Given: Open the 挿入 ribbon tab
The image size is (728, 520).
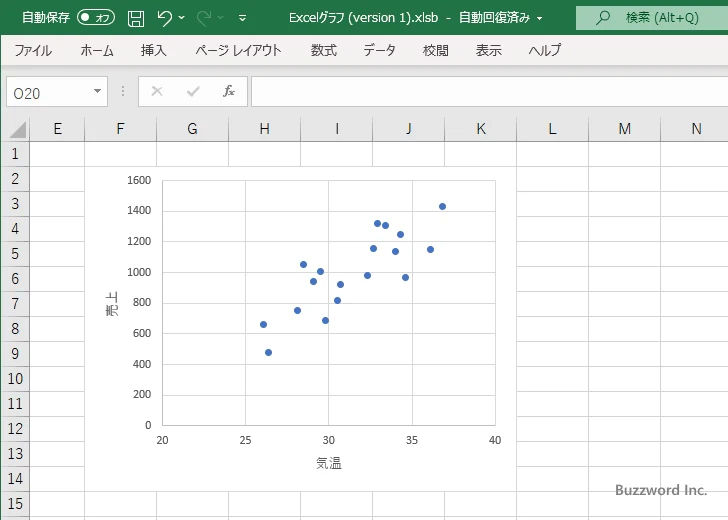Looking at the screenshot, I should (154, 50).
